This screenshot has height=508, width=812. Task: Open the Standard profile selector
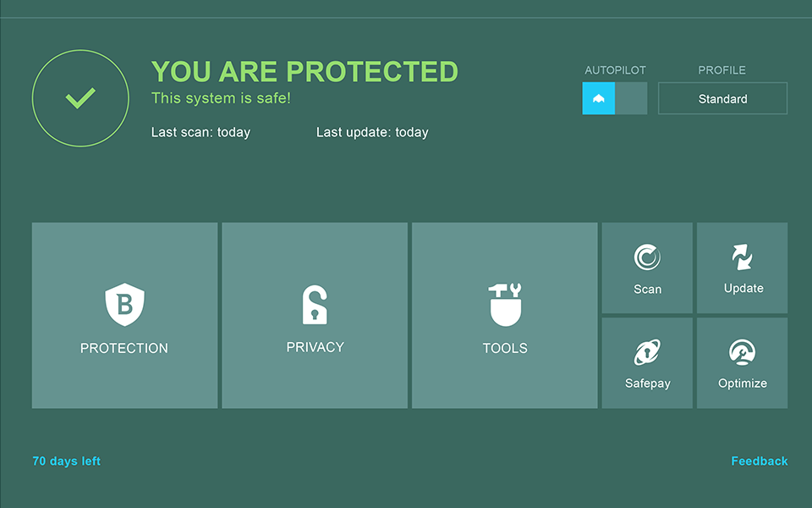tap(722, 98)
